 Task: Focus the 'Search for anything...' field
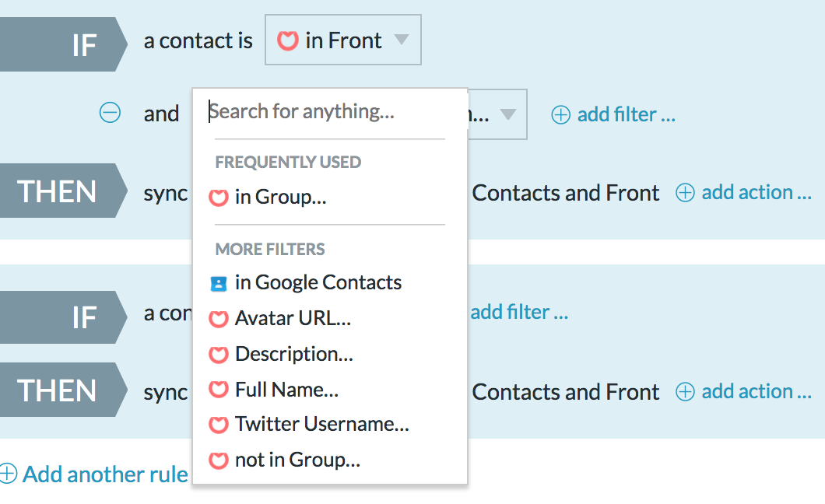(329, 111)
